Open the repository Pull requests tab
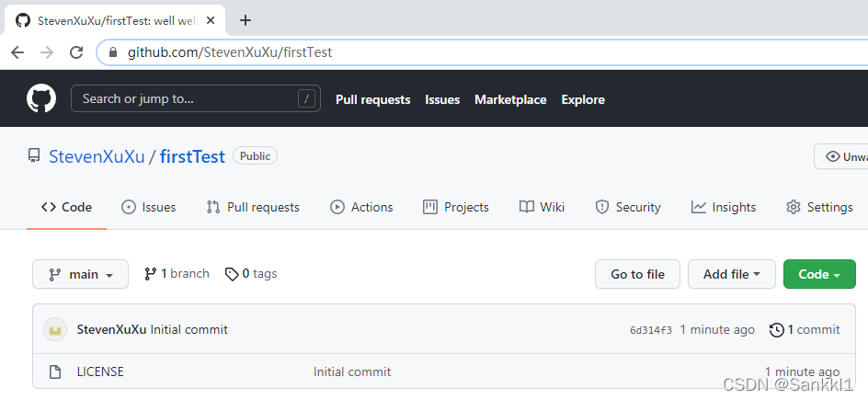This screenshot has height=400, width=868. pos(253,208)
